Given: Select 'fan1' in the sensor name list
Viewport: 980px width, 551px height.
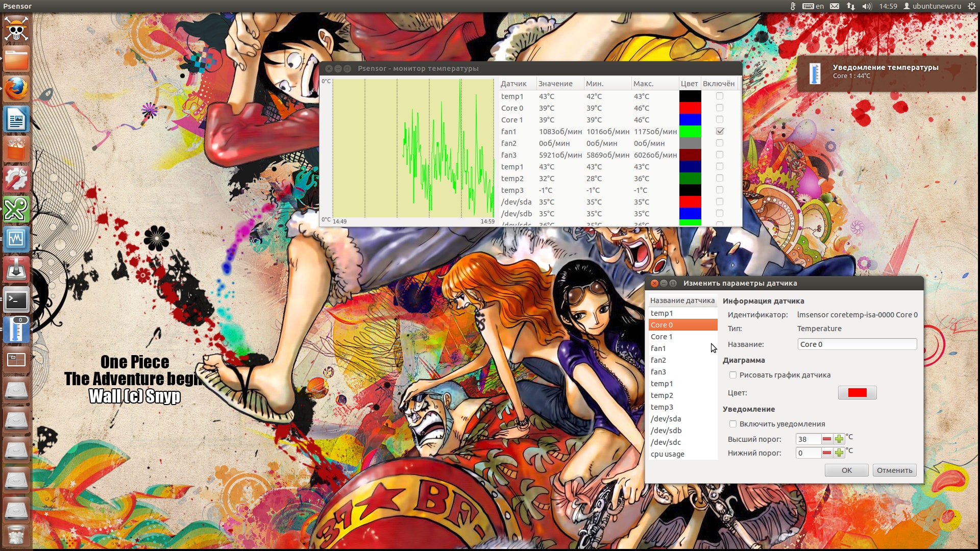Looking at the screenshot, I should [x=683, y=348].
